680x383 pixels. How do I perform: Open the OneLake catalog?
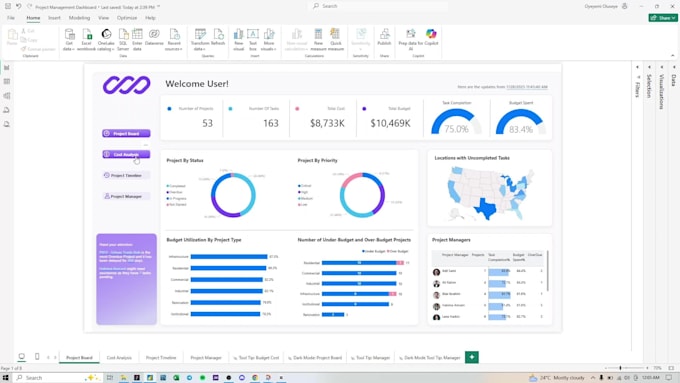pyautogui.click(x=106, y=40)
